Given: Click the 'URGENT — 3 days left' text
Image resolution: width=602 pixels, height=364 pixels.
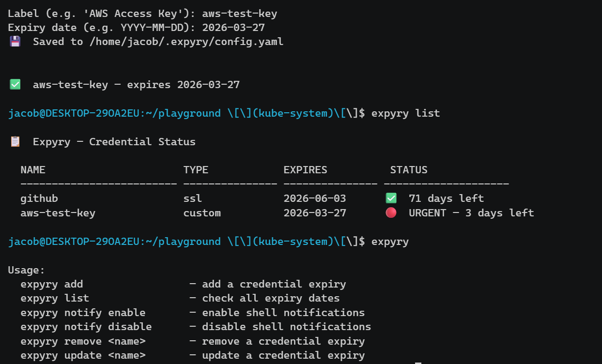Looking at the screenshot, I should click(x=471, y=212).
